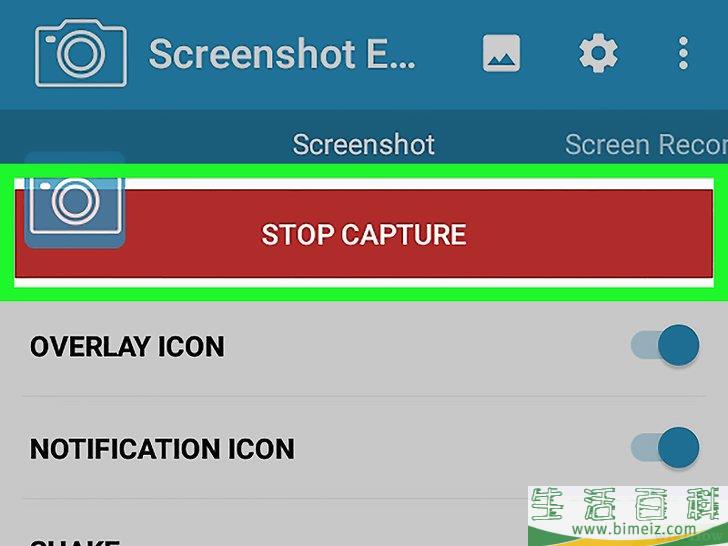
Task: Tap the floating camera overlay icon
Action: pyautogui.click(x=74, y=200)
